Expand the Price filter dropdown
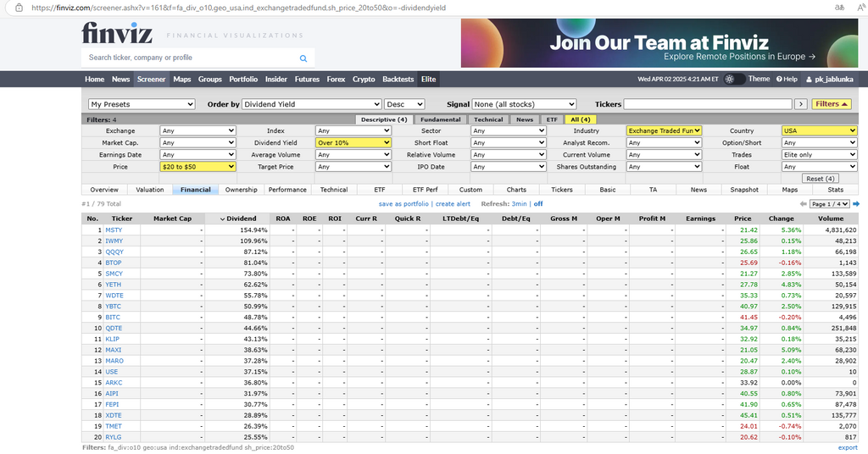 point(198,167)
